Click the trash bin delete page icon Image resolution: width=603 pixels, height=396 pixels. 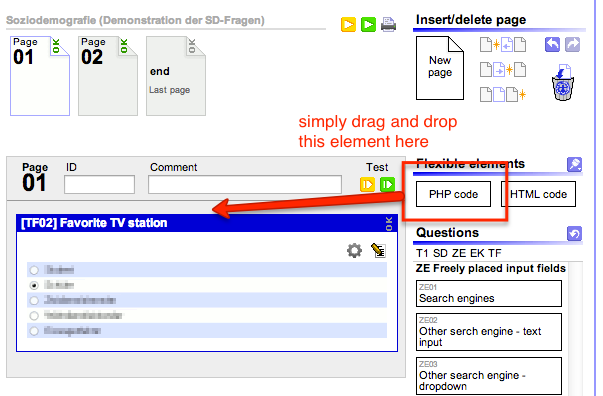click(563, 83)
